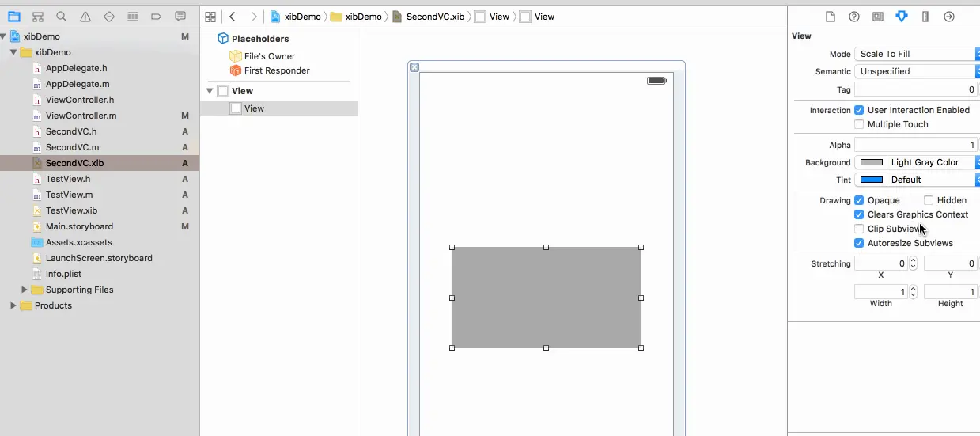Enable the Hidden checkbox
This screenshot has width=980, height=436.
pos(929,200)
